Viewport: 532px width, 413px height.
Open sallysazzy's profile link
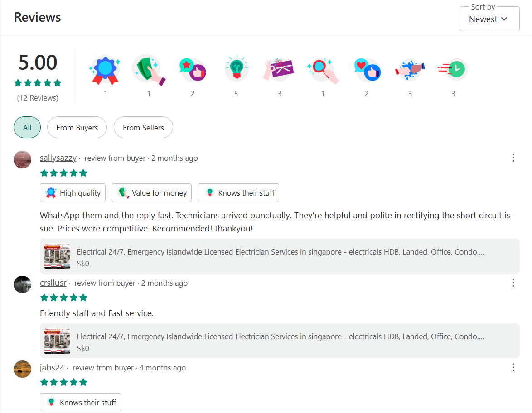click(x=58, y=158)
